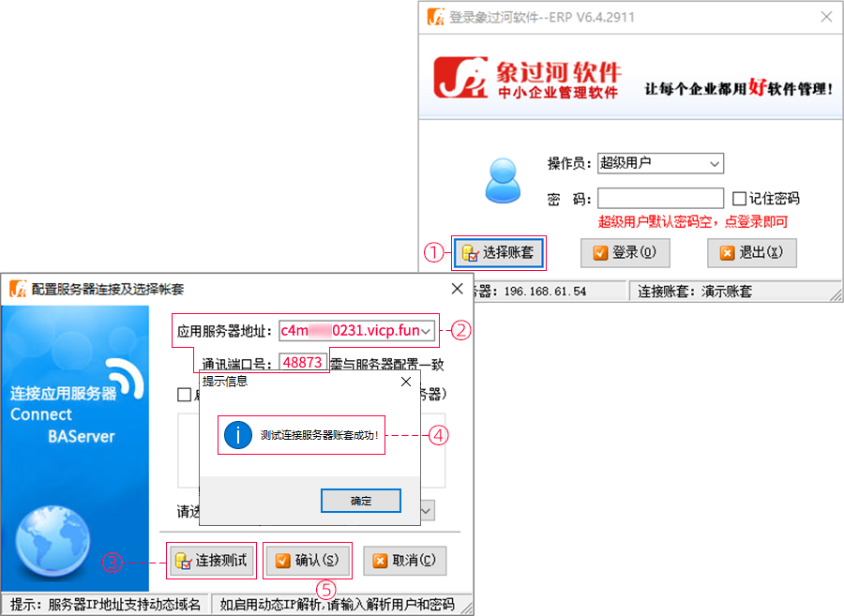Viewport: 844px width, 616px height.
Task: Toggle the partly hidden checkbox below 通讯端口号
Action: point(184,395)
